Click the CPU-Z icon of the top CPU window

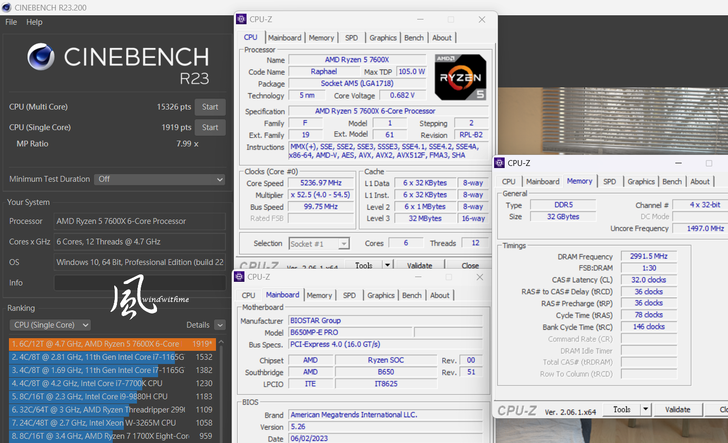pyautogui.click(x=240, y=19)
